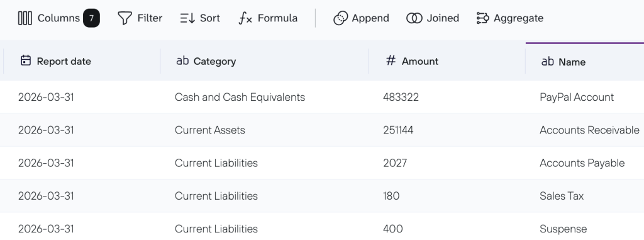Click the date in the Sales Tax row

pos(46,196)
